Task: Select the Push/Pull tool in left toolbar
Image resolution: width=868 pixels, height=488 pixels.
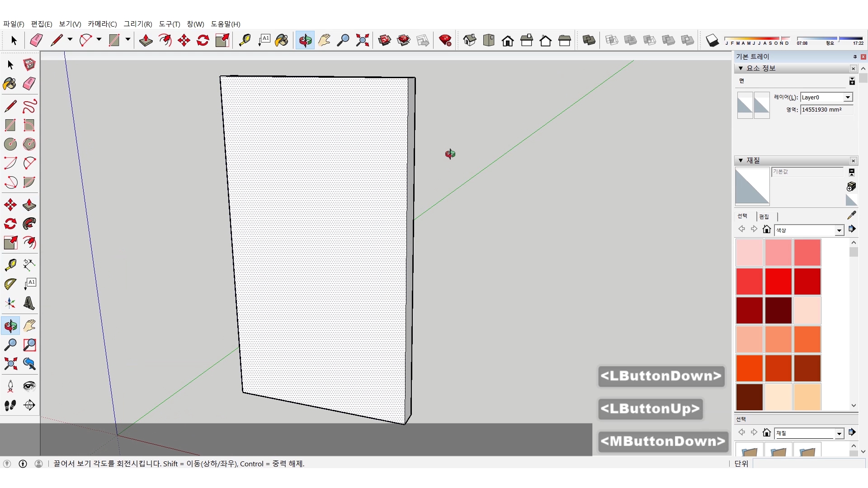Action: pos(29,205)
